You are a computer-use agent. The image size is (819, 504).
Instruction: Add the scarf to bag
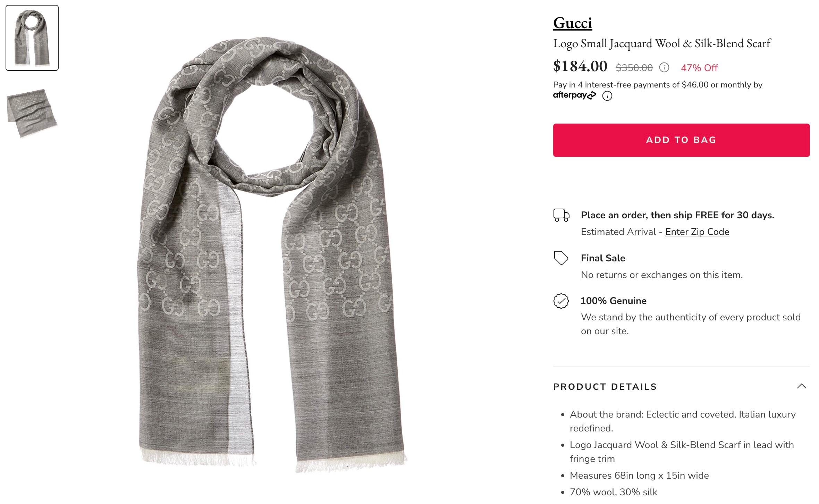[x=681, y=140]
